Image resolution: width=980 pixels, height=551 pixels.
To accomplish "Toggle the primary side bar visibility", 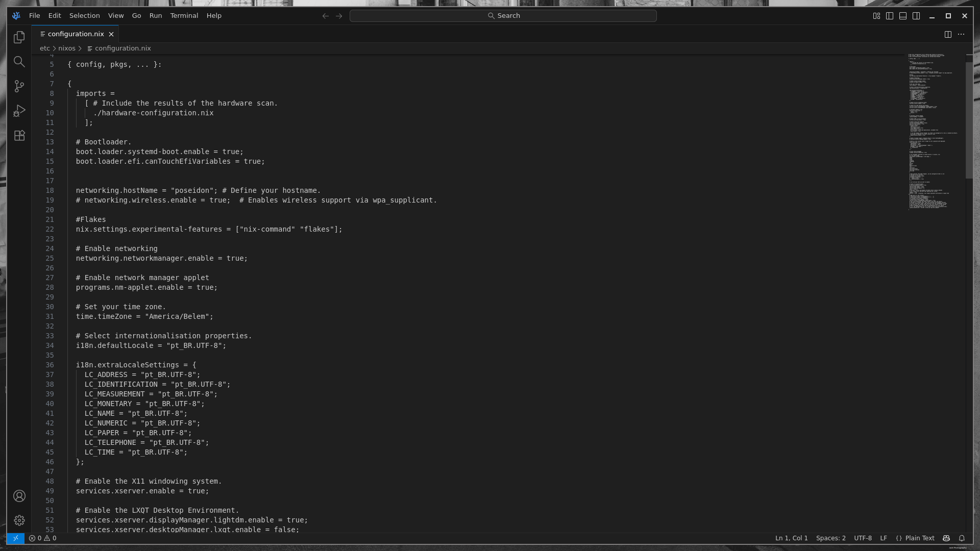I will click(x=890, y=16).
